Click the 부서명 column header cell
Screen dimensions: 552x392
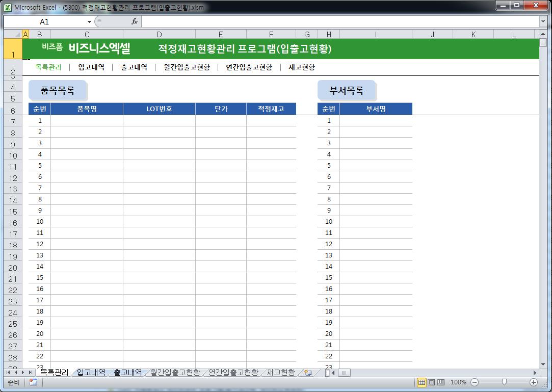coord(376,109)
